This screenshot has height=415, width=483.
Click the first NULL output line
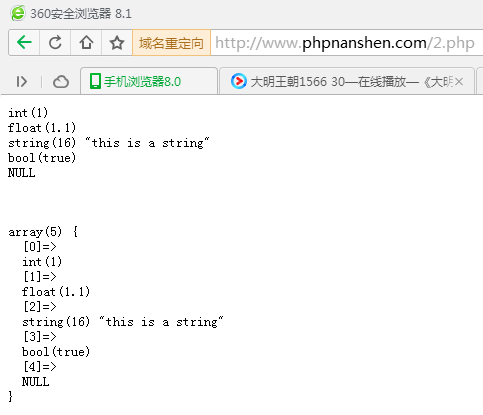click(22, 173)
